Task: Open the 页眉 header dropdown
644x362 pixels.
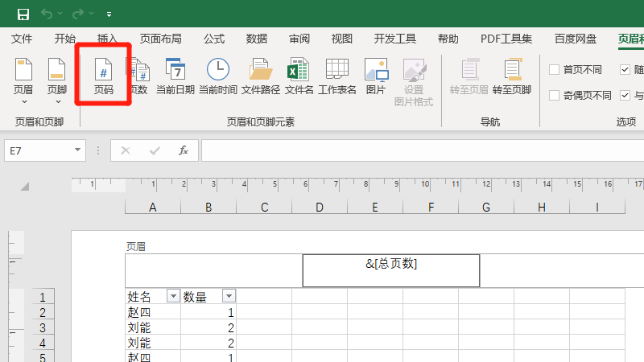Action: 23,80
